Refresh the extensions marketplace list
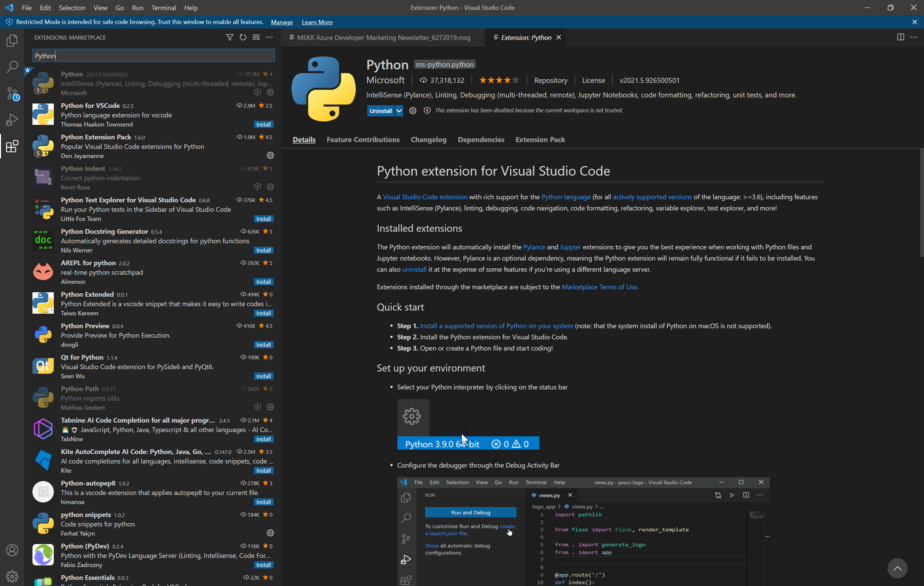The width and height of the screenshot is (924, 586). pyautogui.click(x=243, y=37)
